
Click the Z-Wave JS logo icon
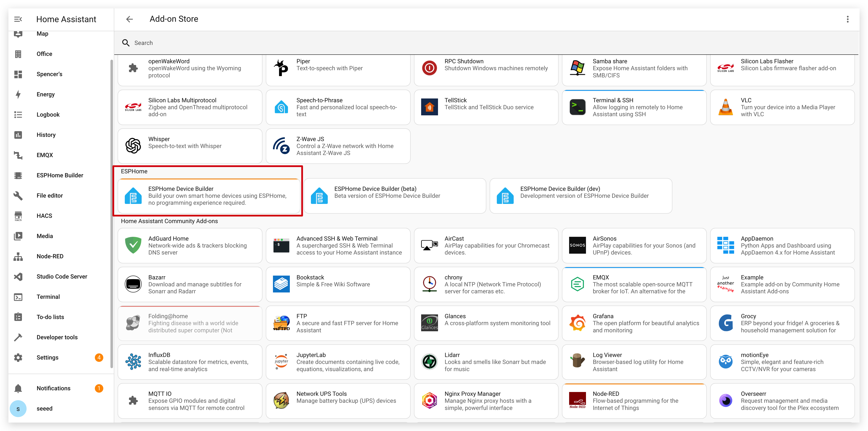(281, 146)
